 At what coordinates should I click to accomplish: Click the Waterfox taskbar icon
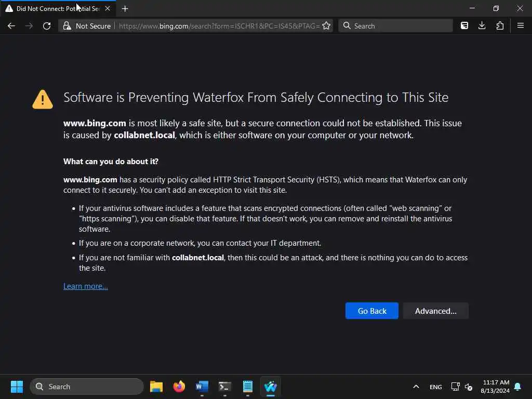click(x=270, y=387)
